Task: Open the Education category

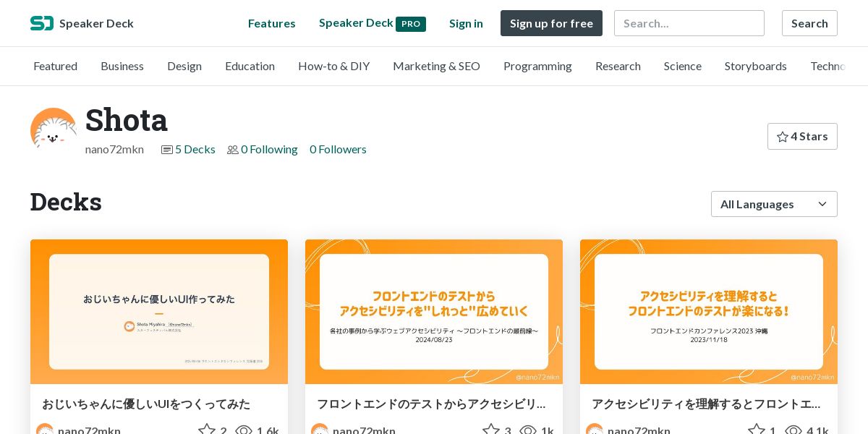Action: coord(250,66)
